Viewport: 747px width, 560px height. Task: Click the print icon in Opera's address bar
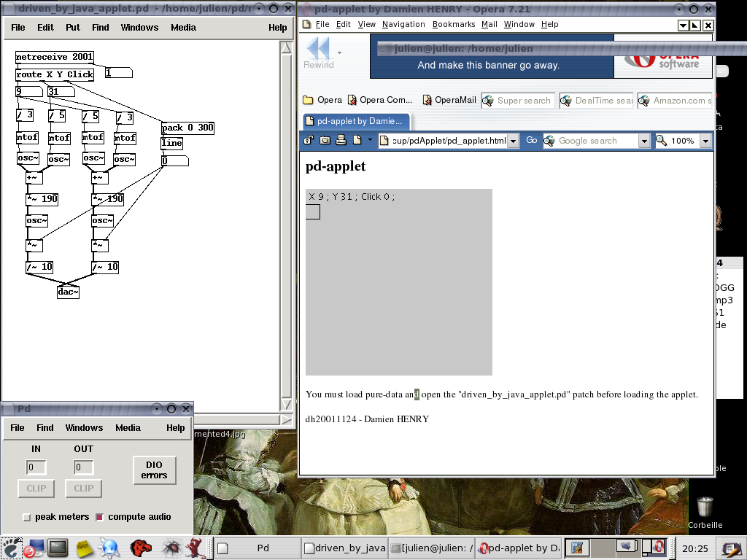tap(341, 141)
